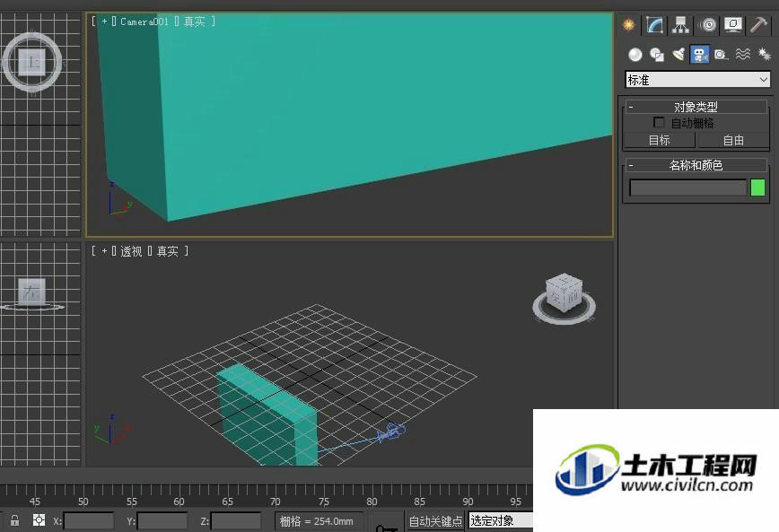Open the Display panel tab

coord(733,24)
